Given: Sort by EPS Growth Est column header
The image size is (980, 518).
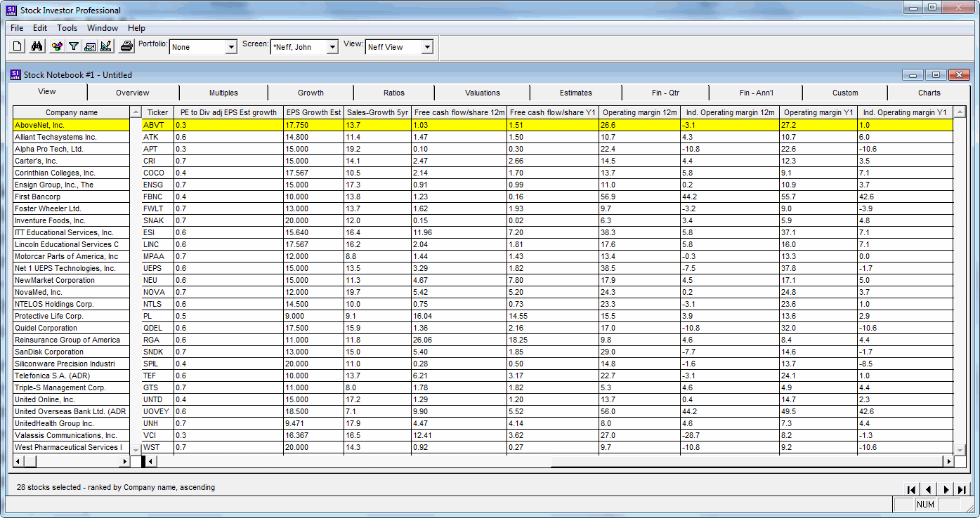Looking at the screenshot, I should coord(313,112).
